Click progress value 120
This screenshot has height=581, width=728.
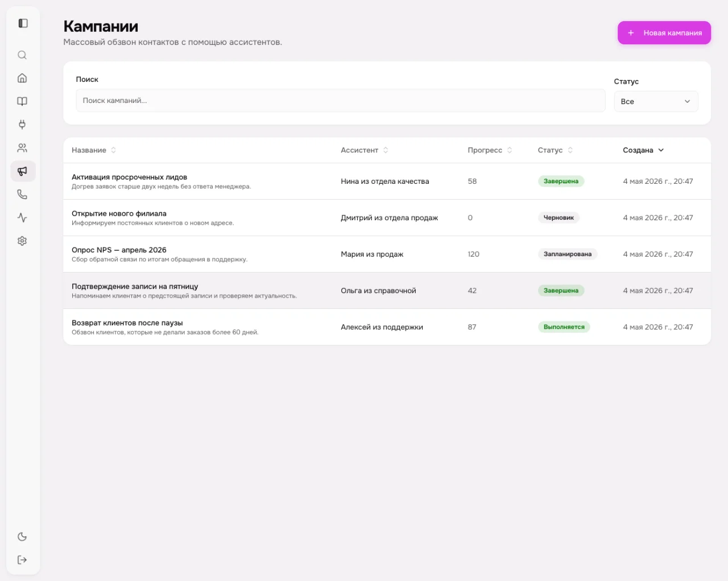473,254
